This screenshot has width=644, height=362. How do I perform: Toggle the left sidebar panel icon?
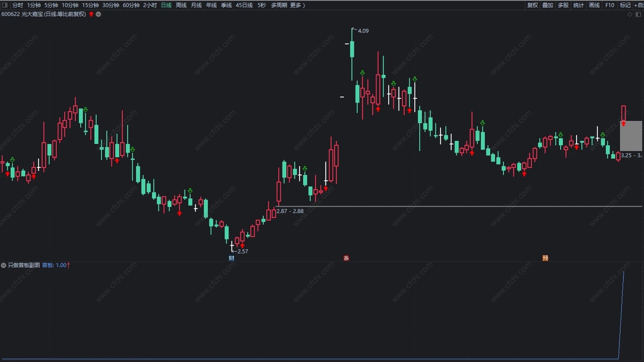[x=5, y=5]
